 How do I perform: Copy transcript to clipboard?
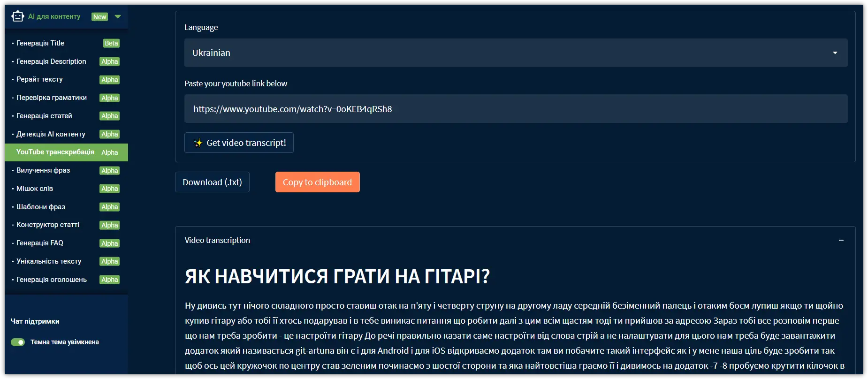[x=318, y=182]
